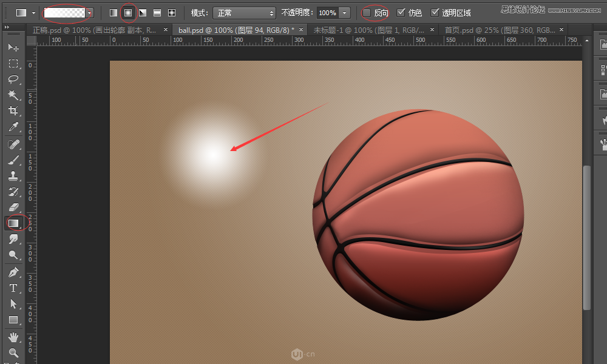Switch to the 正稿.psd document tab
This screenshot has width=607, height=364.
click(x=94, y=30)
